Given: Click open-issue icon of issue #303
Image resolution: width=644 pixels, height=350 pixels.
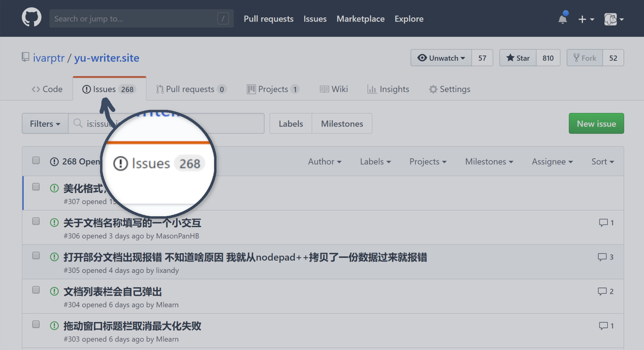Looking at the screenshot, I should [54, 326].
